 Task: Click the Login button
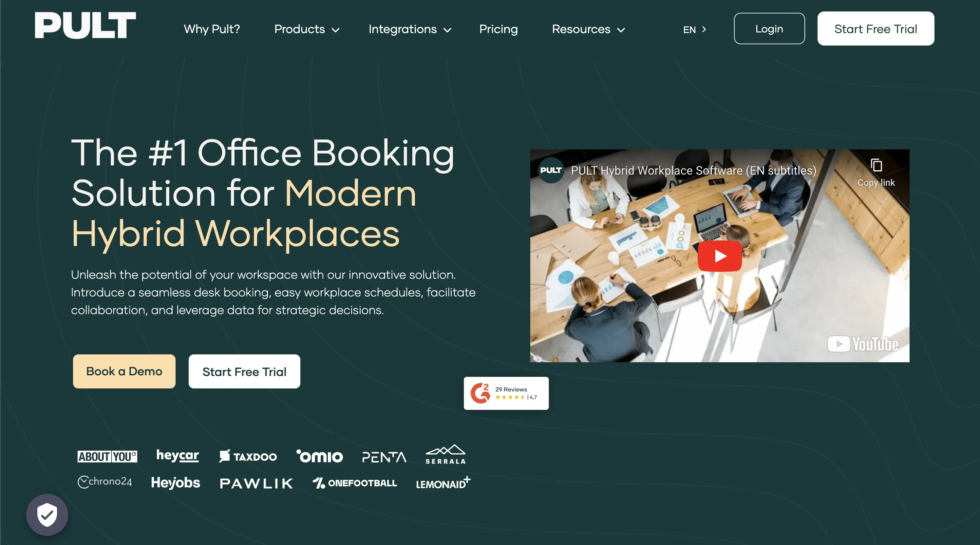[x=769, y=29]
